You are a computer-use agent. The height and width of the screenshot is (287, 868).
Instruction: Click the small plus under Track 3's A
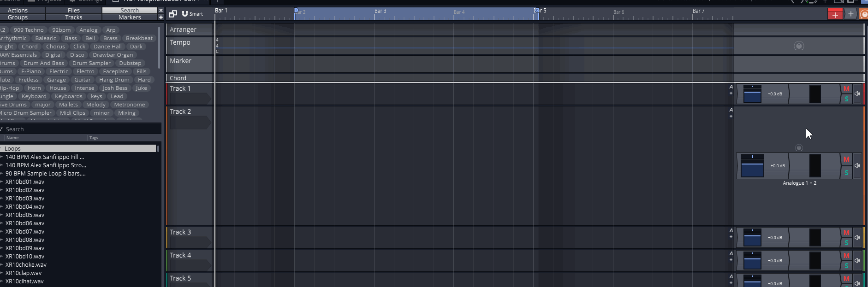[x=731, y=237]
